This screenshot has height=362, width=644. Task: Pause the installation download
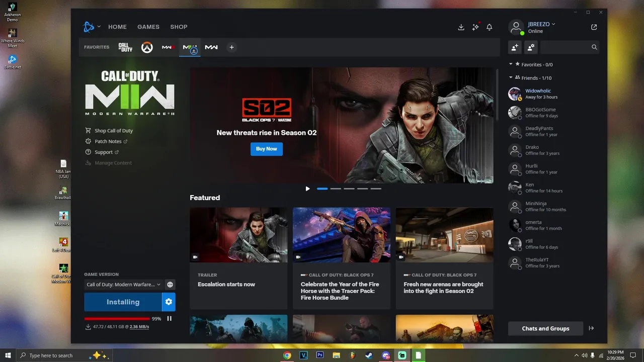pyautogui.click(x=170, y=318)
